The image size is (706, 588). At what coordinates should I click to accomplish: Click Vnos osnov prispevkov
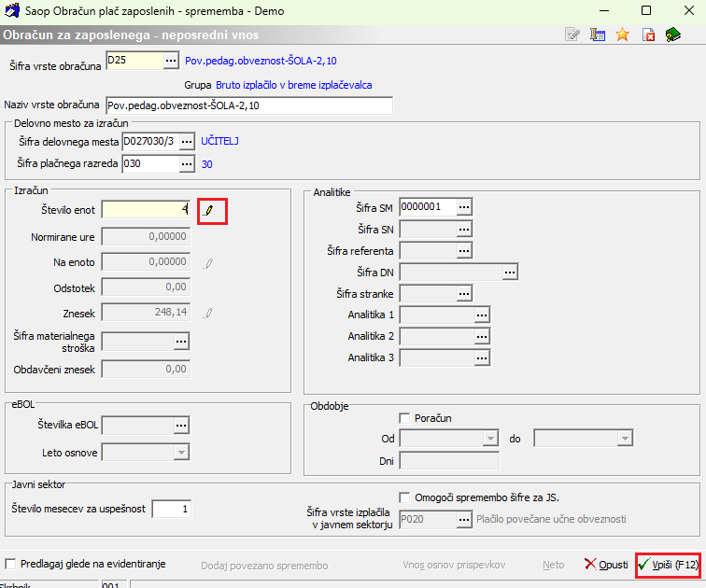tap(454, 565)
